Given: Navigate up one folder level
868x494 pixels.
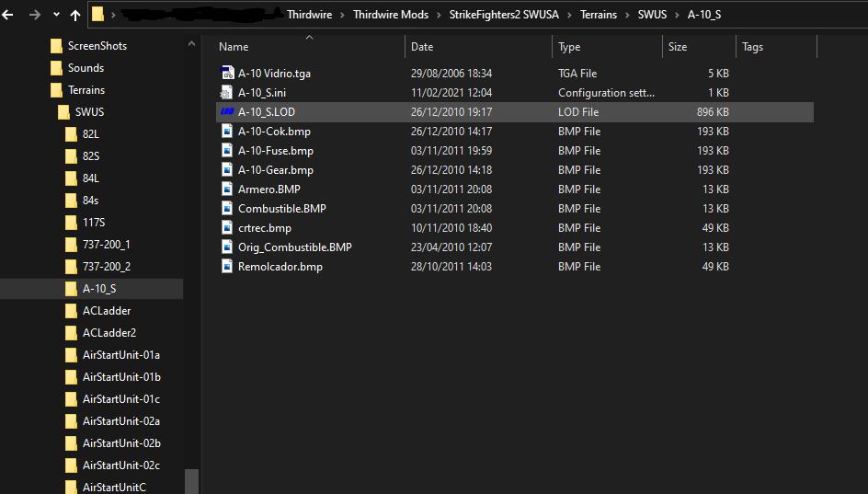Looking at the screenshot, I should pyautogui.click(x=75, y=15).
